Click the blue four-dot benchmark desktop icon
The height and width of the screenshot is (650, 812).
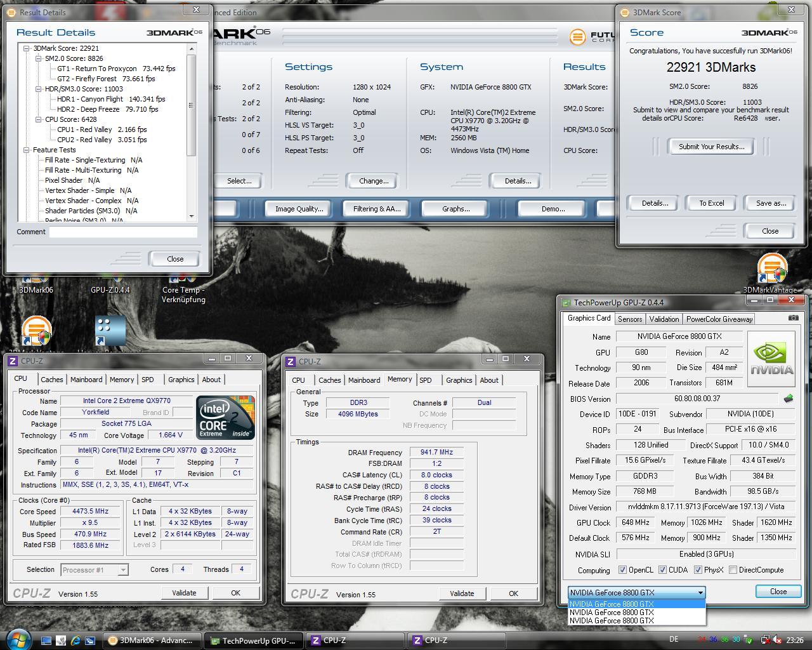pos(110,331)
